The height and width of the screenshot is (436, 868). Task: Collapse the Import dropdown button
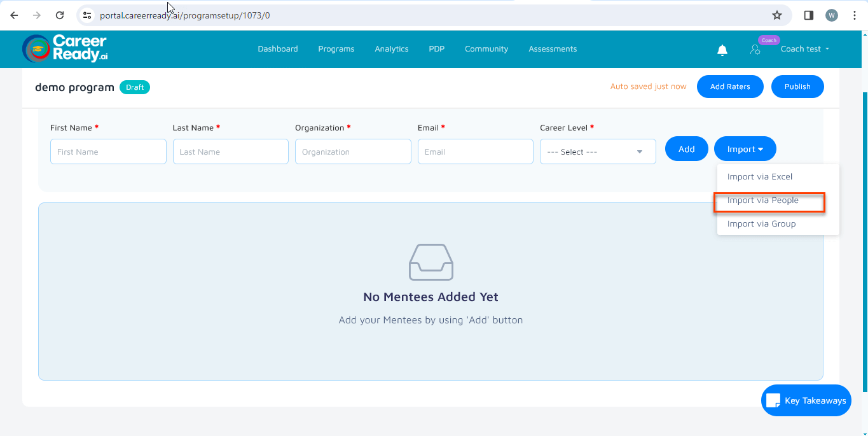tap(745, 149)
